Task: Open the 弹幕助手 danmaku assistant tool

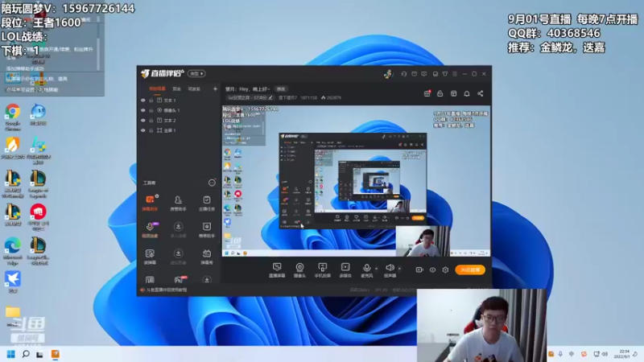Action: pyautogui.click(x=150, y=203)
